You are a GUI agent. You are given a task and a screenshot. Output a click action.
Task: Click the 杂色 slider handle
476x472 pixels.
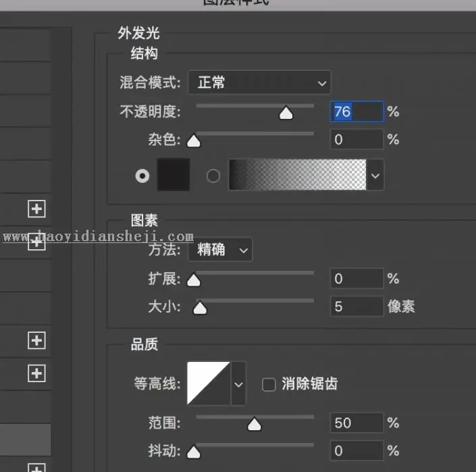click(194, 141)
